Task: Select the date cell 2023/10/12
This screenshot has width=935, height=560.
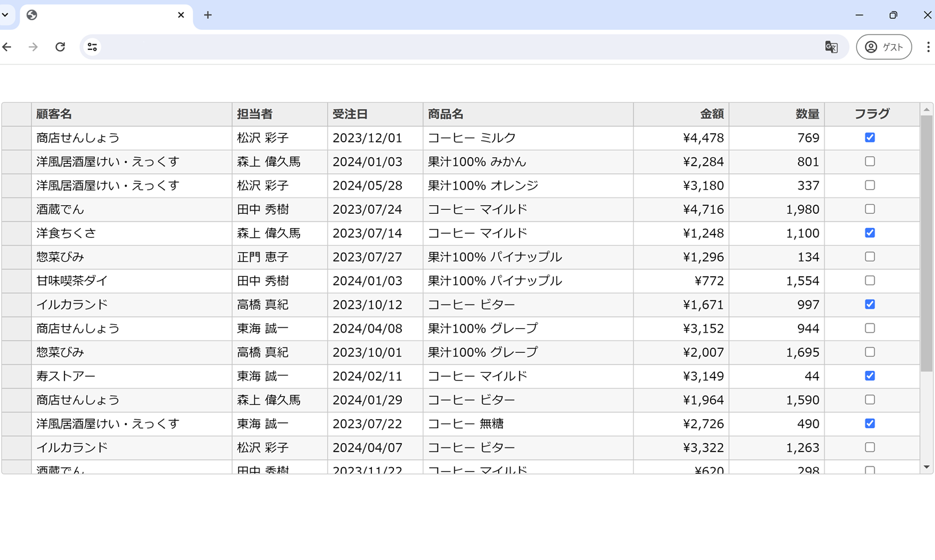Action: 375,305
